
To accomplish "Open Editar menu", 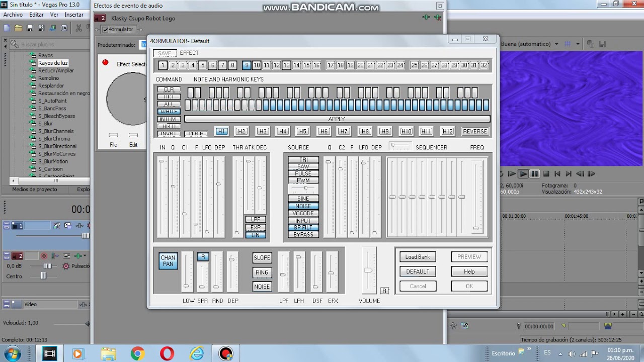I will click(x=36, y=15).
